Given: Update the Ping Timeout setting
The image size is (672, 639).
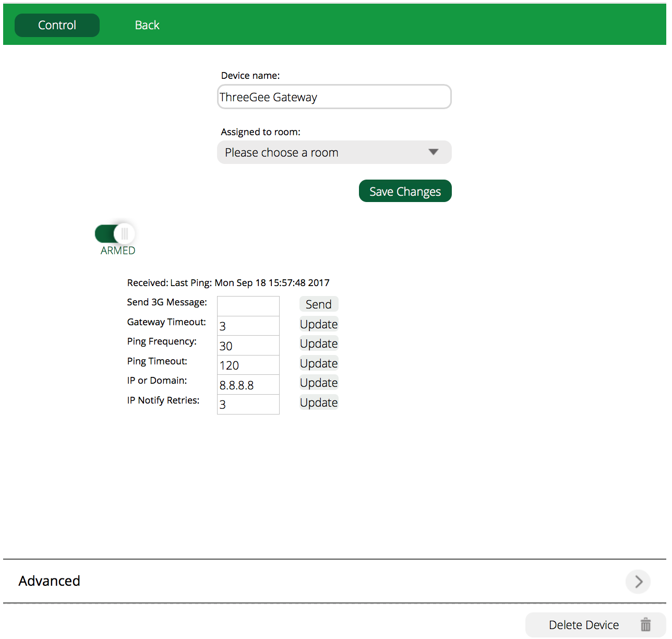Looking at the screenshot, I should coord(319,363).
